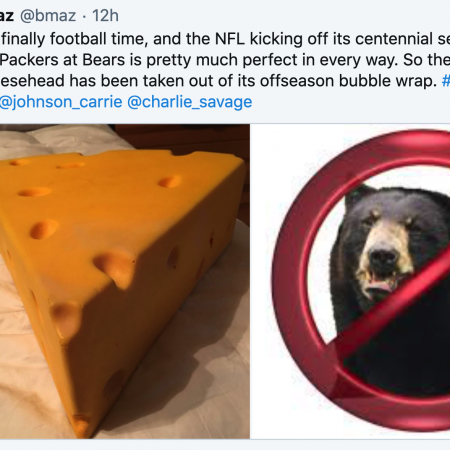The width and height of the screenshot is (450, 450).
Task: Click the word NFL in the tweet
Action: [230, 39]
